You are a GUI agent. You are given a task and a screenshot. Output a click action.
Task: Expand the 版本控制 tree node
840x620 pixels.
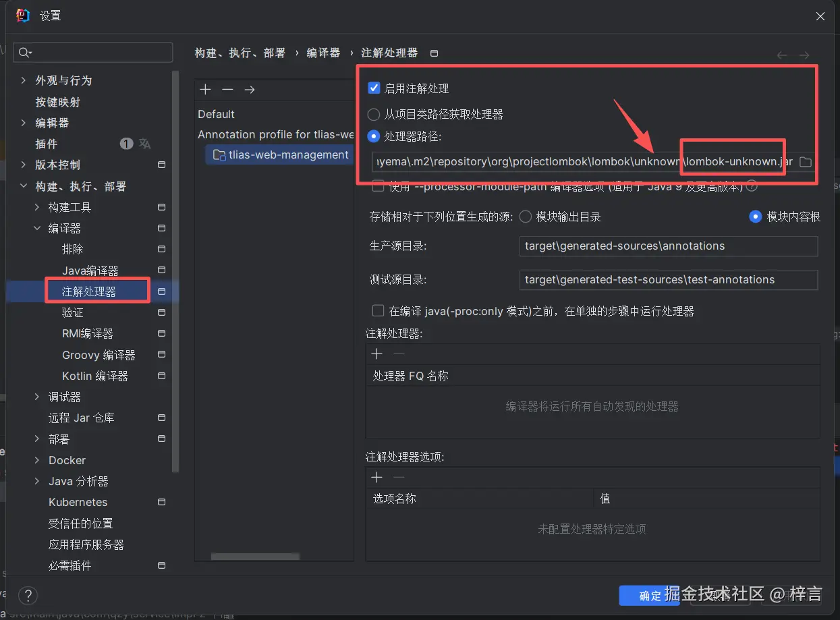pos(24,165)
